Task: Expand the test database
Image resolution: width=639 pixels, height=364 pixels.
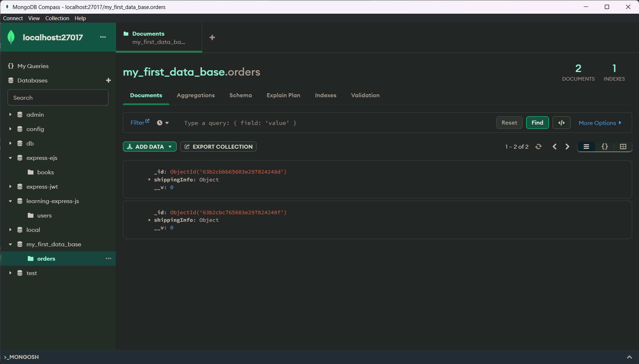Action: pyautogui.click(x=10, y=273)
